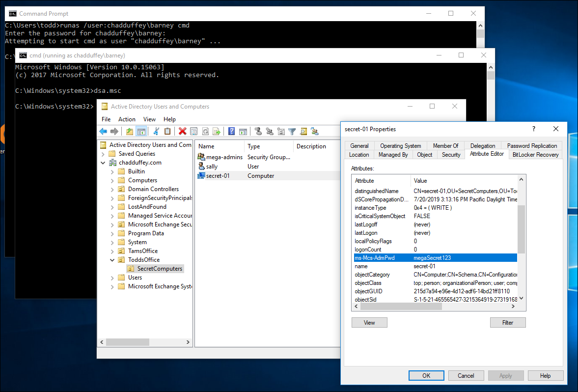The image size is (578, 392).
Task: Select the objectGUID attribute row
Action: tap(436, 291)
